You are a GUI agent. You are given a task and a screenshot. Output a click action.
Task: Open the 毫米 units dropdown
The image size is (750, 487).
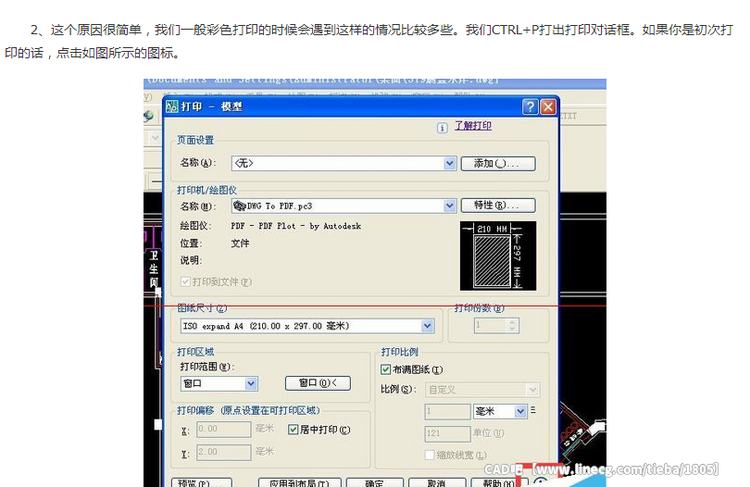pyautogui.click(x=520, y=411)
